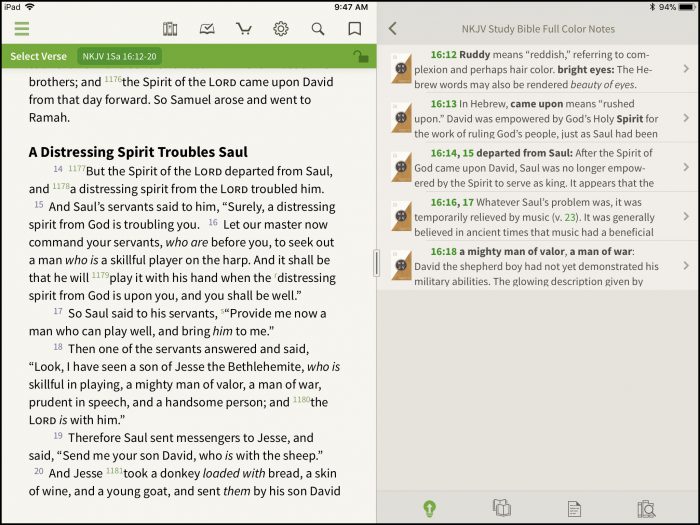Open the reading plan icon
Screen dimensions: 700x525
pyautogui.click(x=207, y=29)
